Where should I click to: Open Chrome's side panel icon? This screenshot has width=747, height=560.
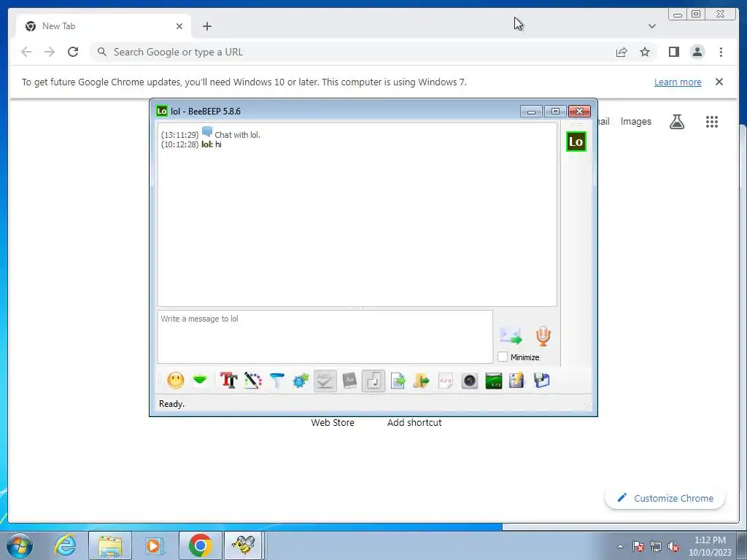click(673, 52)
